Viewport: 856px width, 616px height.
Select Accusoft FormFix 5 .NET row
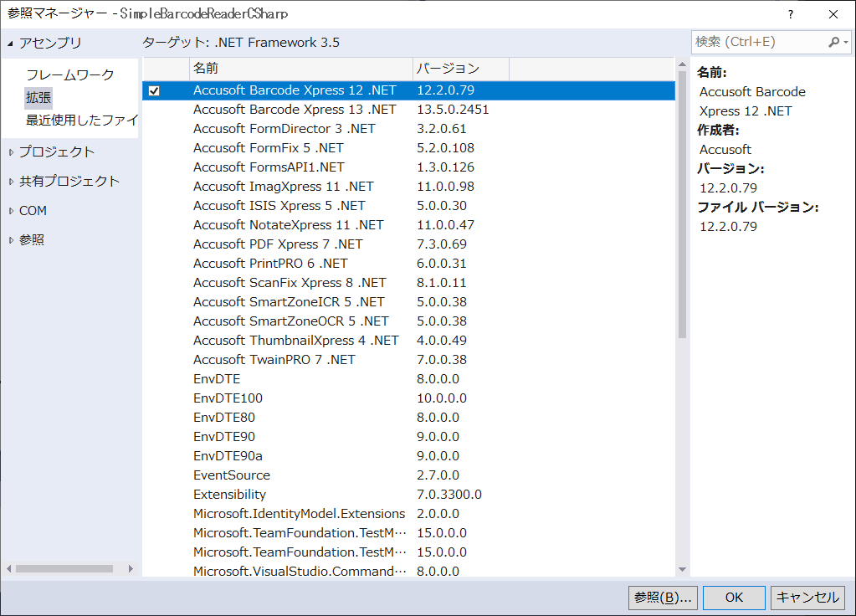tap(408, 148)
